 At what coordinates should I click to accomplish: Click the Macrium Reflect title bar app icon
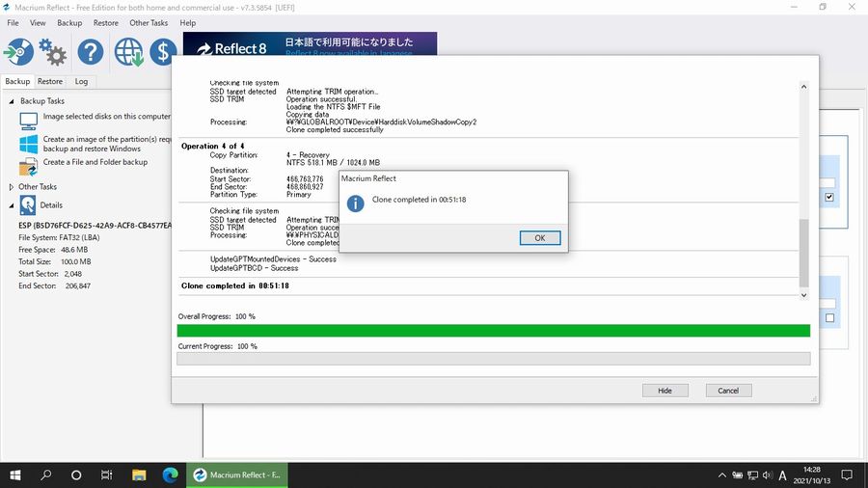(6, 7)
